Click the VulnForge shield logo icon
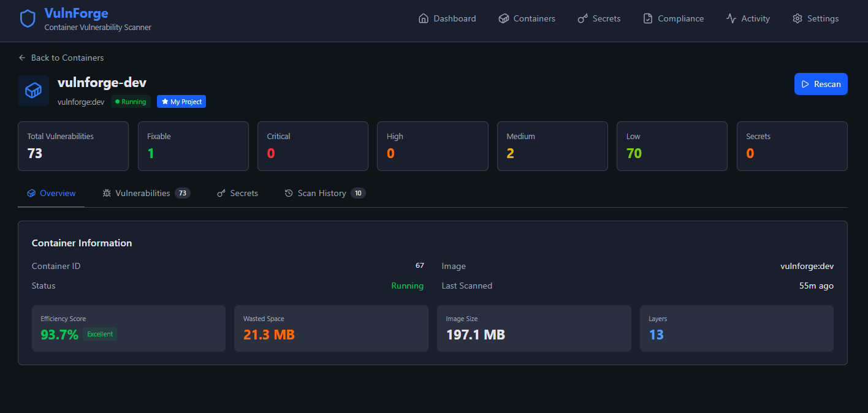This screenshot has width=868, height=413. click(28, 19)
